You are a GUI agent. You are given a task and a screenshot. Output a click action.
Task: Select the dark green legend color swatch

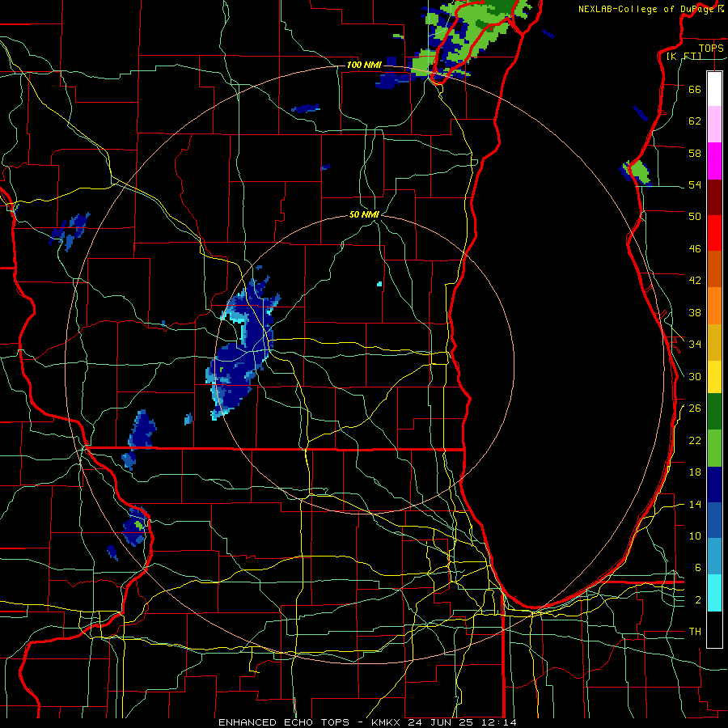[714, 412]
